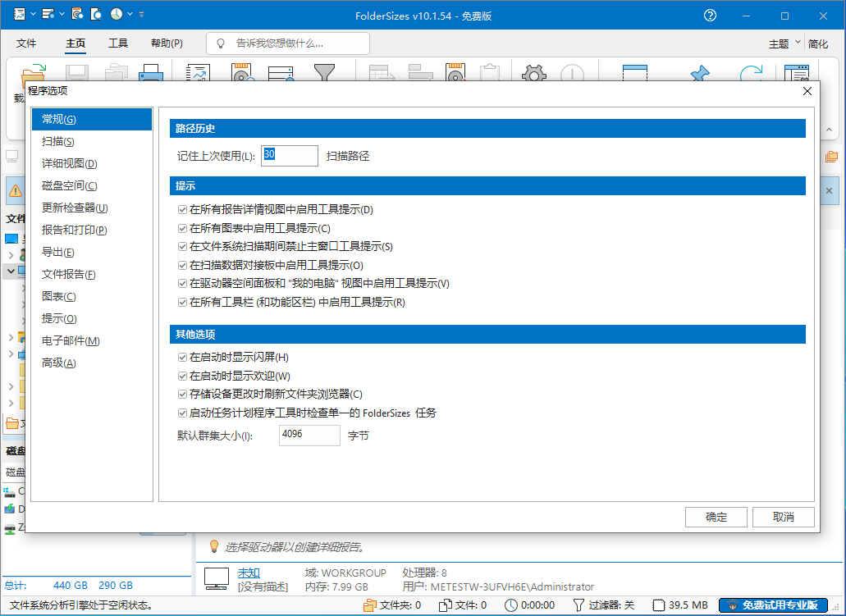Toggle 在所有图表中启用工具提示(C) checkbox
846x616 pixels.
pyautogui.click(x=182, y=229)
